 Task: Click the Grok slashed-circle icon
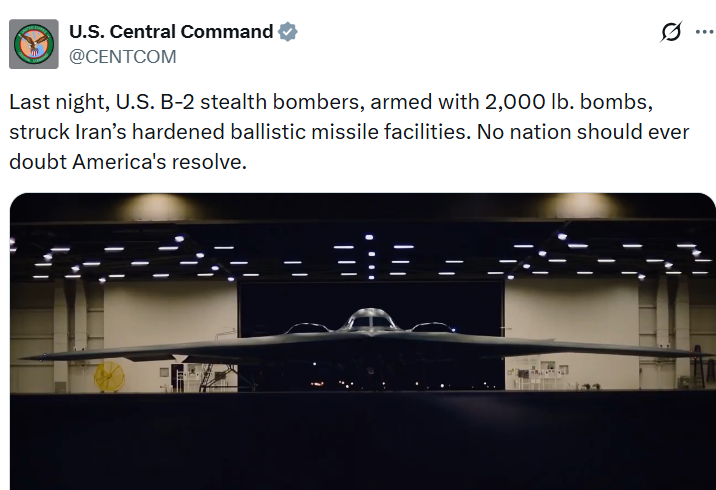click(x=671, y=32)
